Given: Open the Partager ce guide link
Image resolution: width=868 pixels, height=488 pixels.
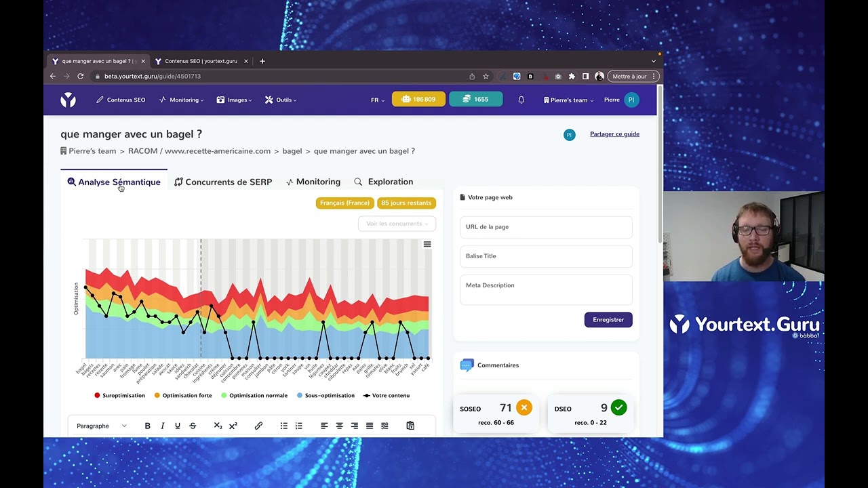Looking at the screenshot, I should (x=614, y=134).
